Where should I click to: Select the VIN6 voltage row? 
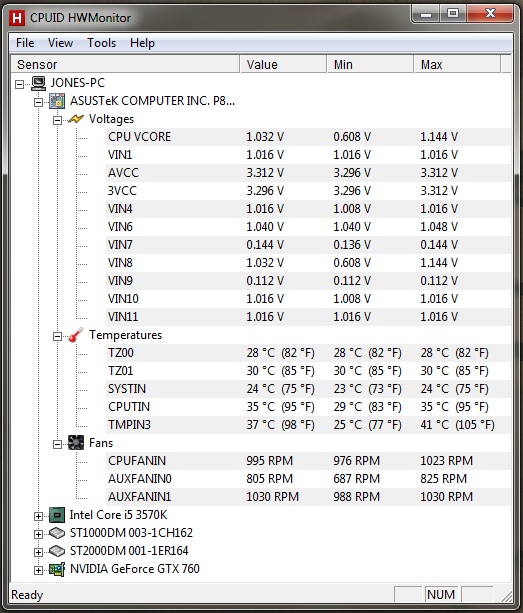(308, 227)
